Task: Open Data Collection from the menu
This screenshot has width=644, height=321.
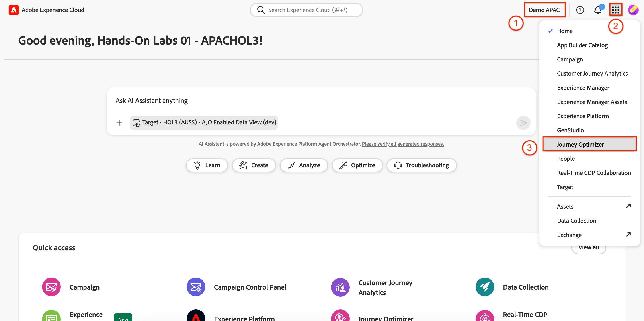Action: coord(589,221)
